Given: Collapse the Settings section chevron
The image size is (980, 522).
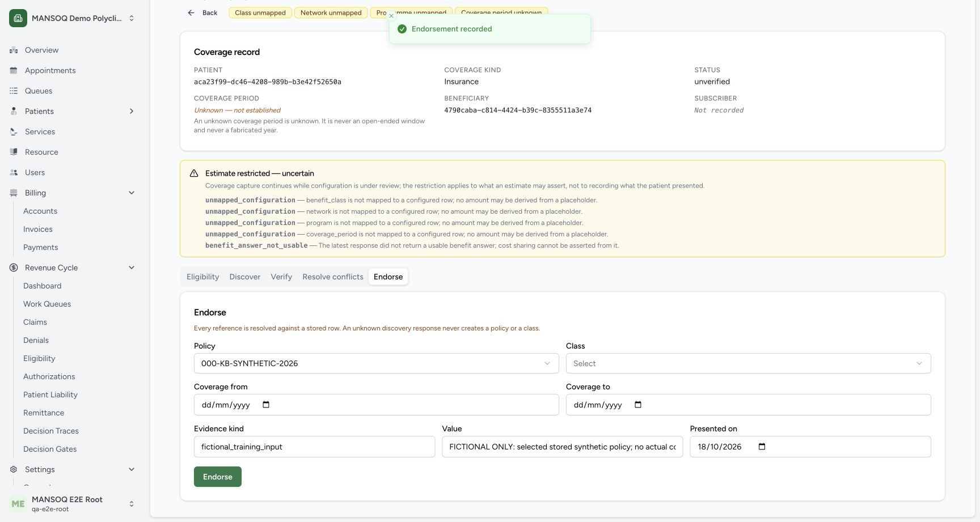Looking at the screenshot, I should pyautogui.click(x=132, y=470).
